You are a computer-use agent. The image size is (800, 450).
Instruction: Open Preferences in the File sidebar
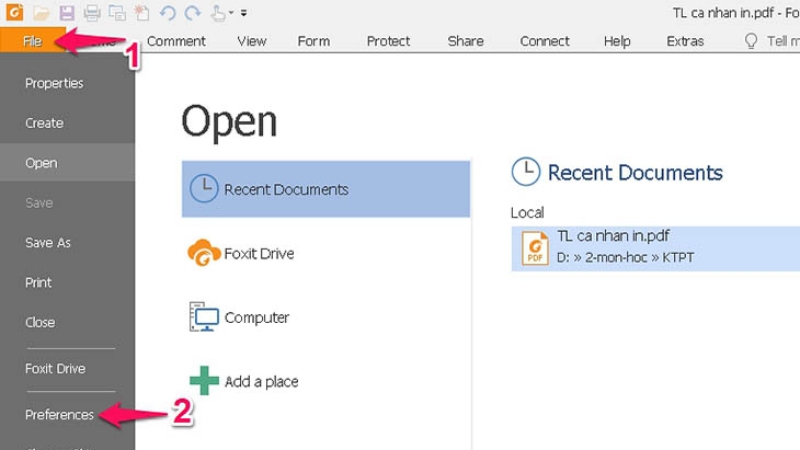click(59, 414)
